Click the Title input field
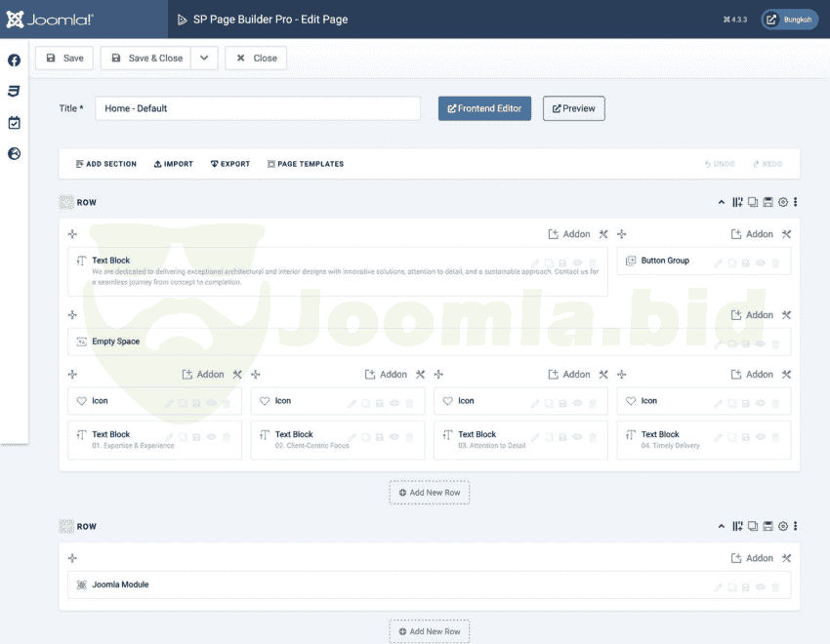Viewport: 830px width, 644px height. click(258, 108)
